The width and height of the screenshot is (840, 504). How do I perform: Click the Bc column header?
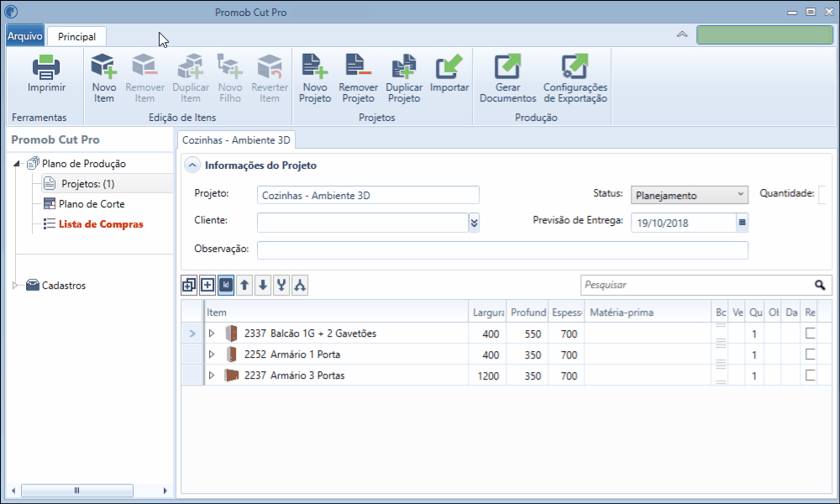[x=721, y=312]
